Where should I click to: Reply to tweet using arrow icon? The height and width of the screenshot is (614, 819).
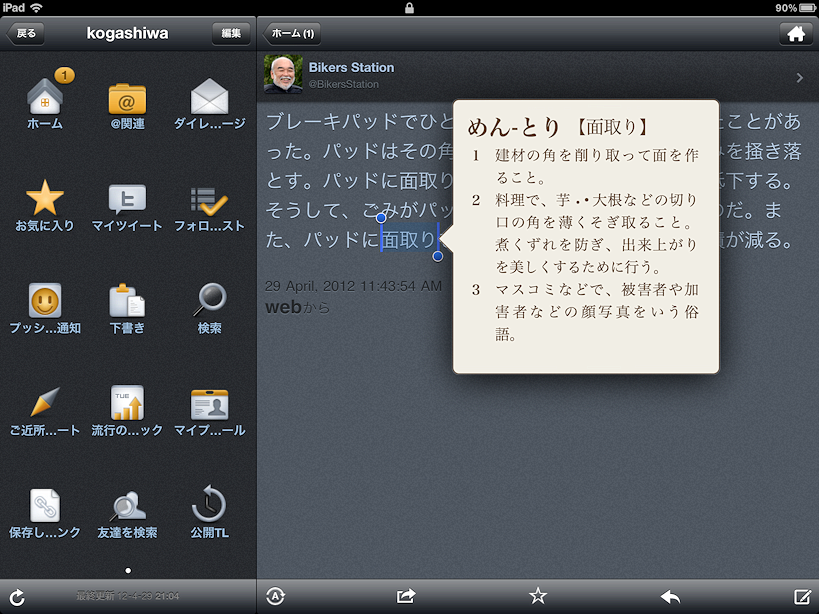point(670,597)
